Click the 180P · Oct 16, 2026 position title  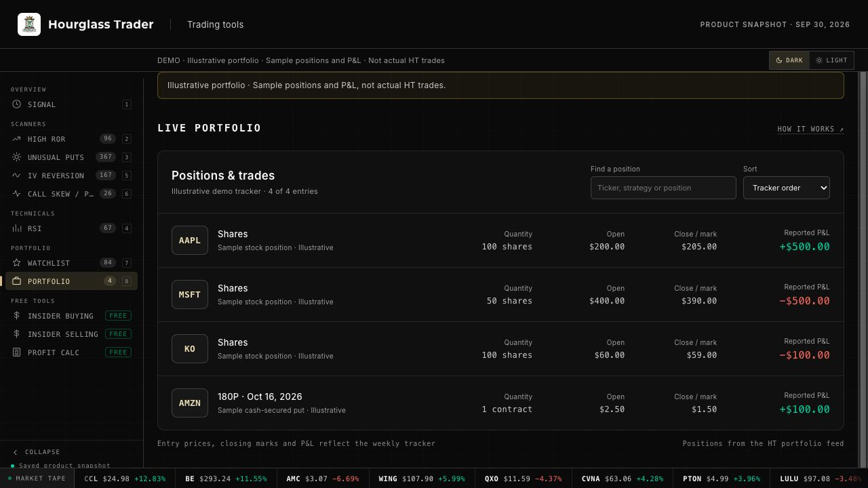tap(260, 396)
